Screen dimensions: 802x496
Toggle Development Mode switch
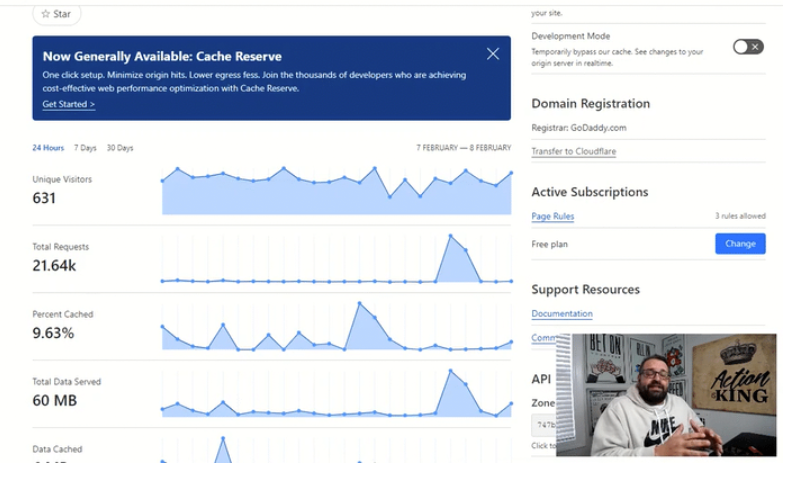pyautogui.click(x=748, y=47)
